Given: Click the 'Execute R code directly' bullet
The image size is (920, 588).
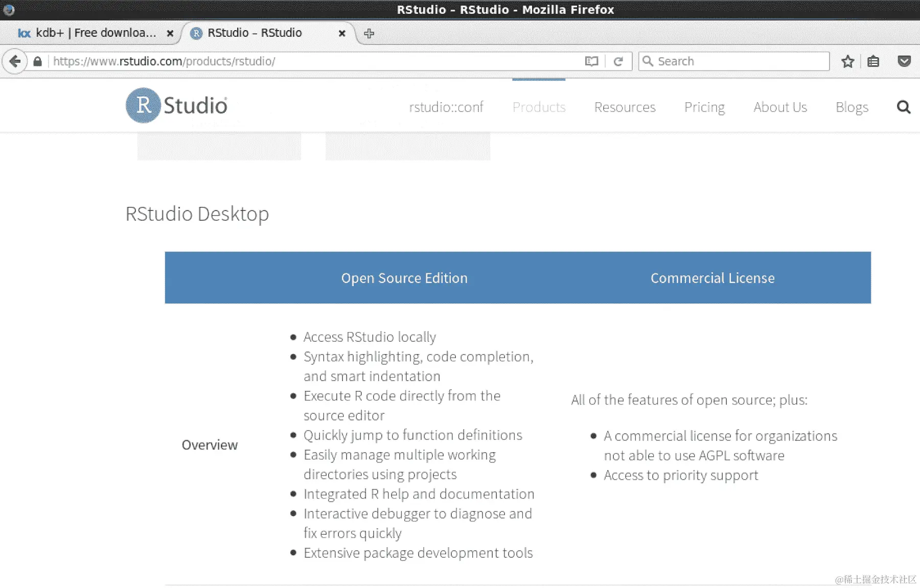Looking at the screenshot, I should (x=402, y=406).
